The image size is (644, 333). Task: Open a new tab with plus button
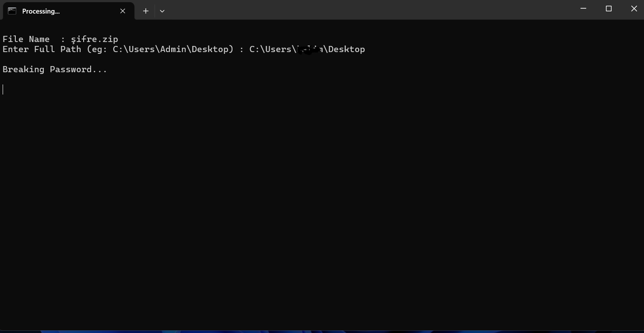coord(146,11)
